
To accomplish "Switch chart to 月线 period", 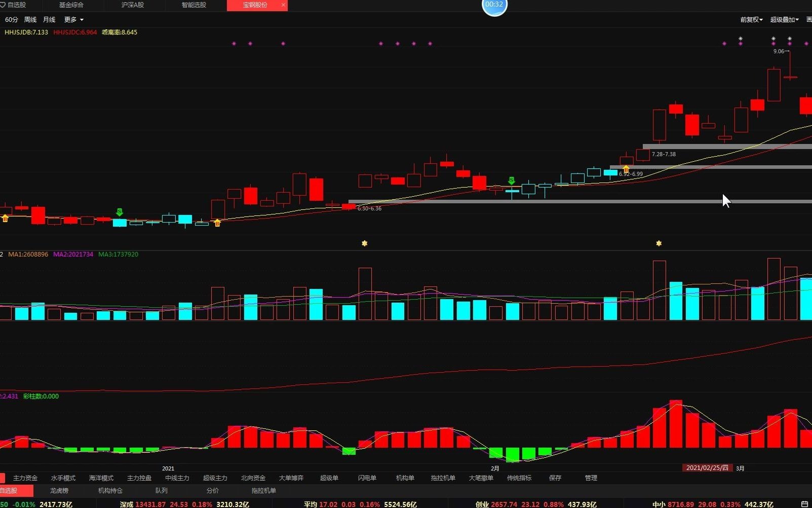I will (49, 20).
